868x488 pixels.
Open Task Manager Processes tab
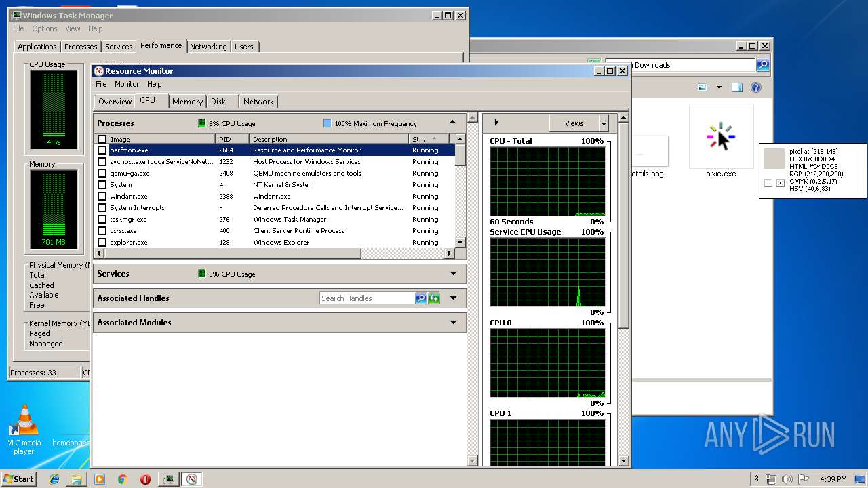pos(81,47)
